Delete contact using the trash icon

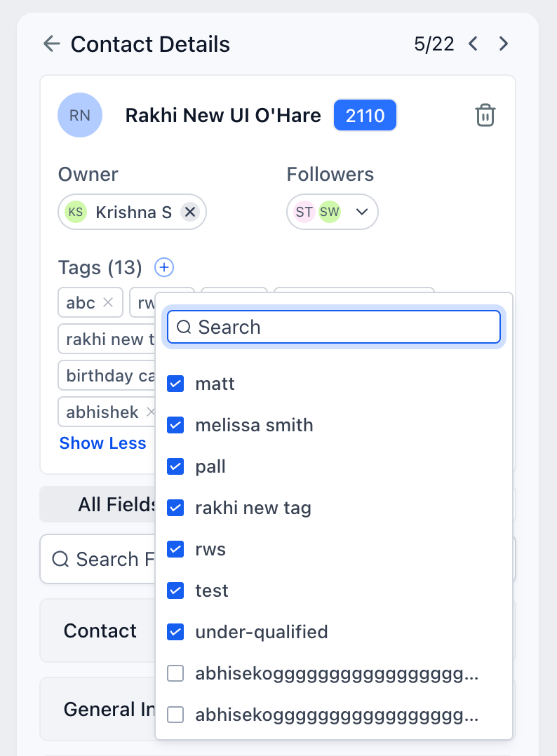point(485,115)
